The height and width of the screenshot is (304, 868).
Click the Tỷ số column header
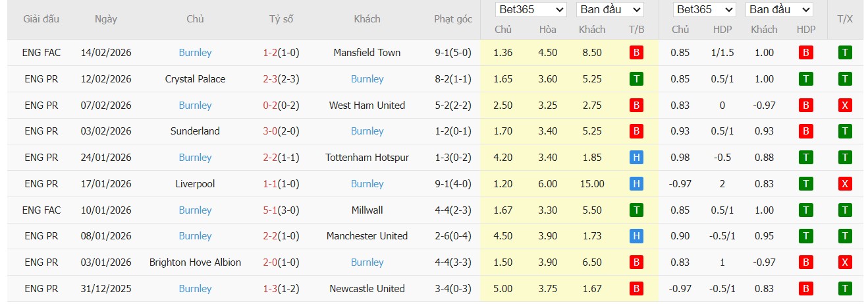[x=281, y=19]
